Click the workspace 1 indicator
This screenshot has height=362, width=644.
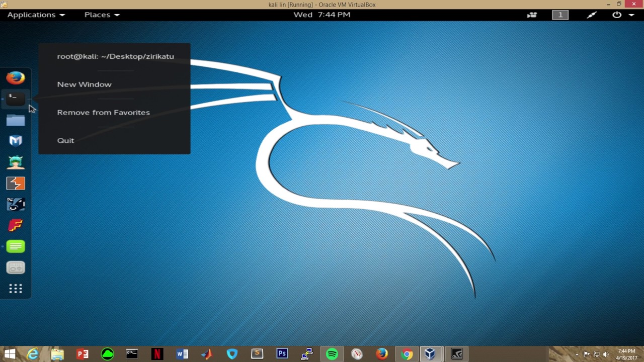click(x=560, y=15)
